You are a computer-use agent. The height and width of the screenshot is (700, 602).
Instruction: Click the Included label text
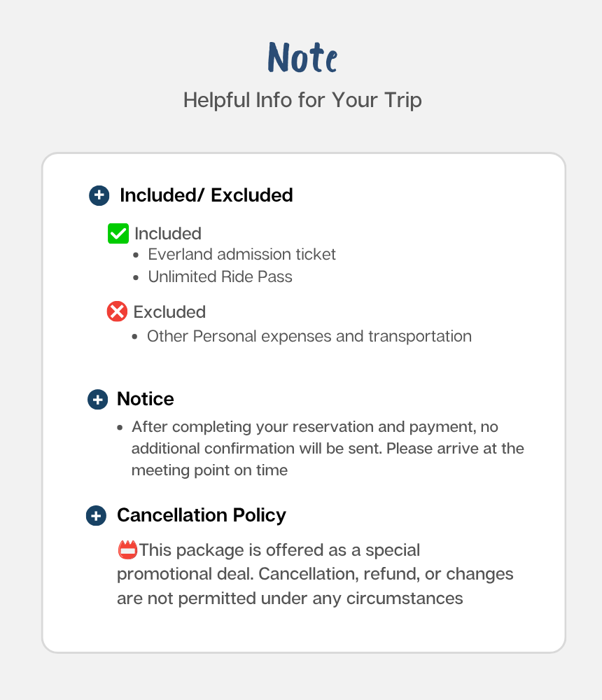click(x=168, y=234)
